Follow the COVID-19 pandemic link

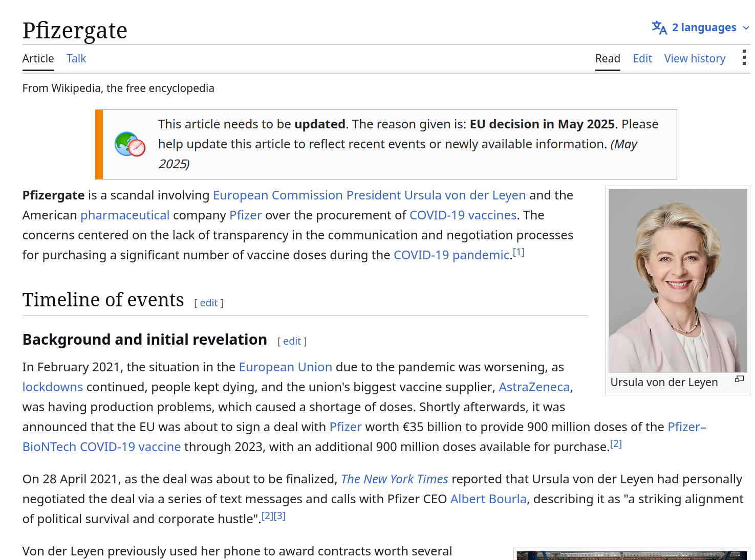click(451, 255)
